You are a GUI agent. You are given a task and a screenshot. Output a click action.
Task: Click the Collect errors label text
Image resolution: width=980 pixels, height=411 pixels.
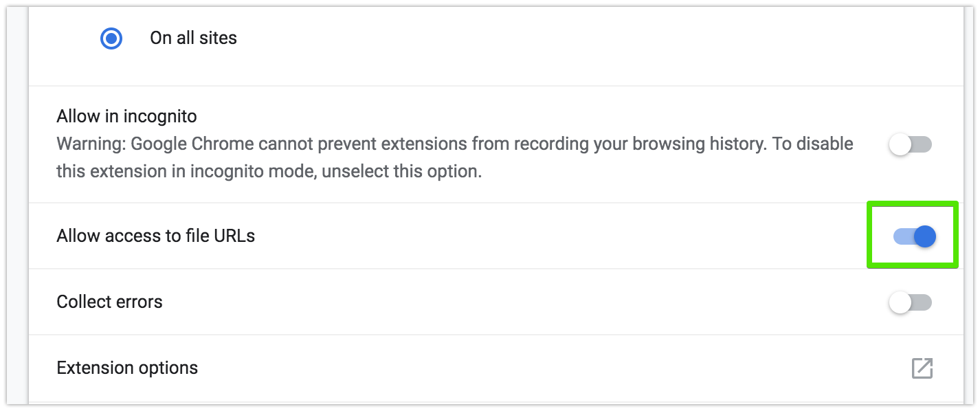pyautogui.click(x=109, y=302)
